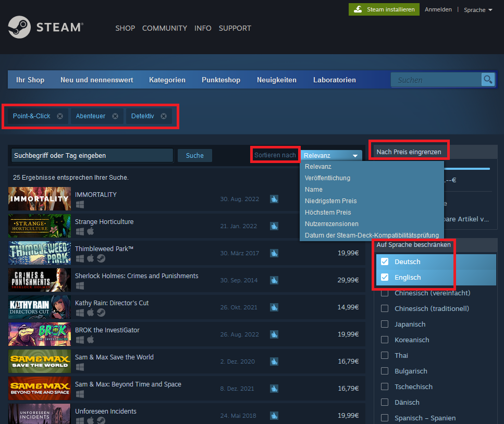
Task: Remove the Detektiv tag filter
Action: click(164, 116)
